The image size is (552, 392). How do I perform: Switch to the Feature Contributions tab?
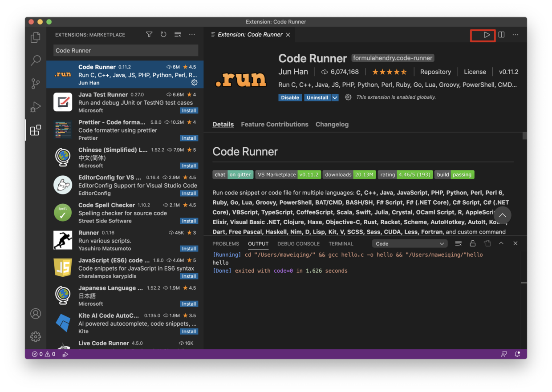click(274, 125)
